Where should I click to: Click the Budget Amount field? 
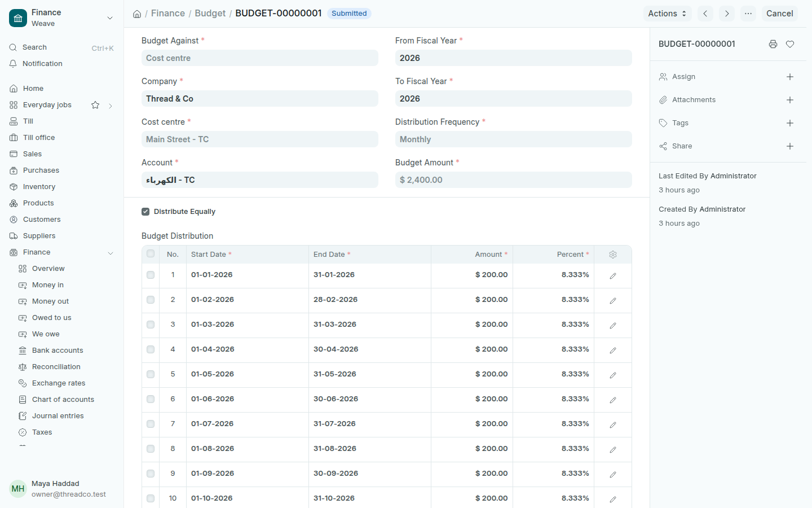pos(514,180)
